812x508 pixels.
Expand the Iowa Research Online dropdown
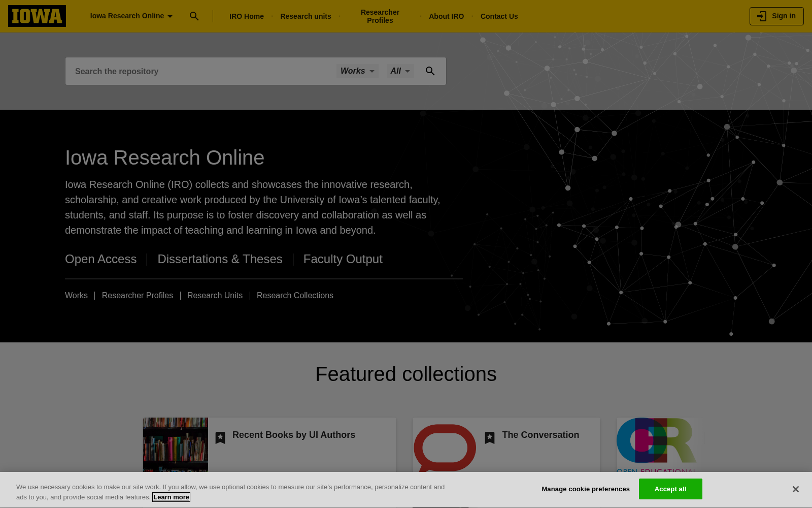point(131,16)
